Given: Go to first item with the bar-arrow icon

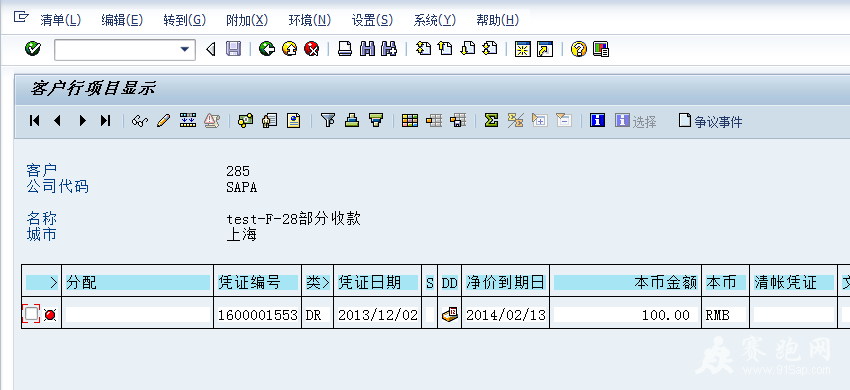Looking at the screenshot, I should tap(34, 120).
